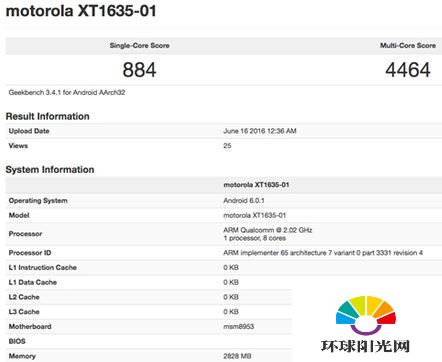This screenshot has width=442, height=362.
Task: Select the single-core value 884
Action: [x=139, y=70]
